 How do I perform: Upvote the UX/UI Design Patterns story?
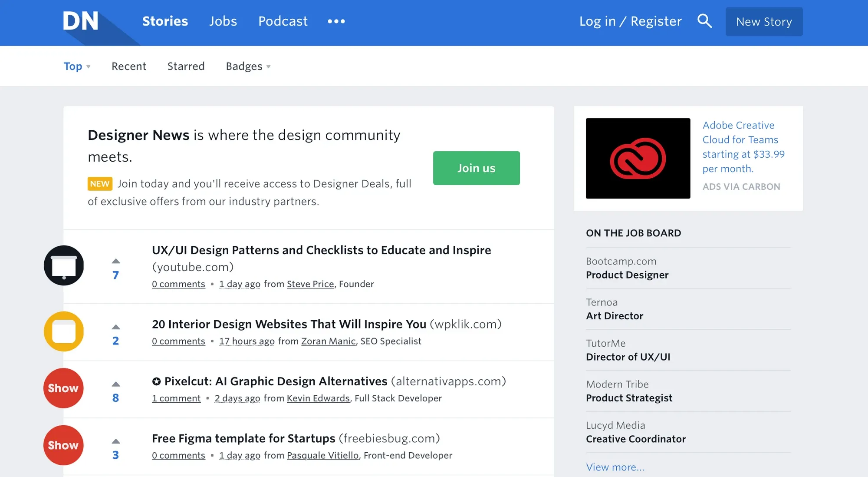point(116,261)
